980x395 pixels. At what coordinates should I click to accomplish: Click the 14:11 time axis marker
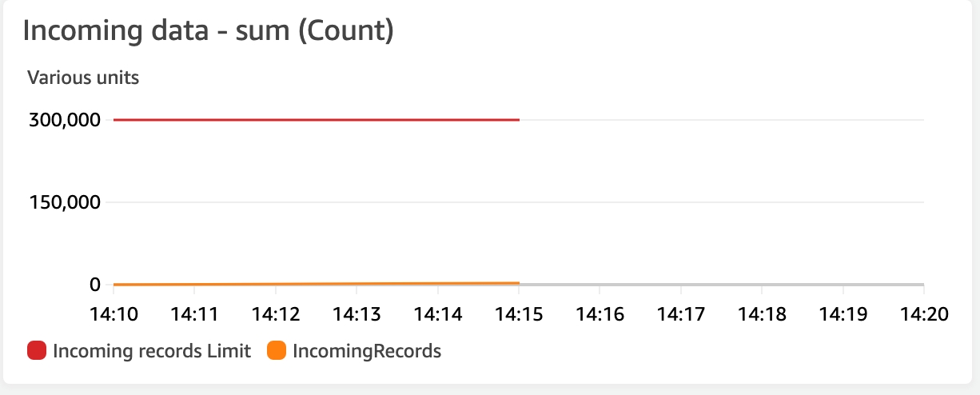coord(194,313)
